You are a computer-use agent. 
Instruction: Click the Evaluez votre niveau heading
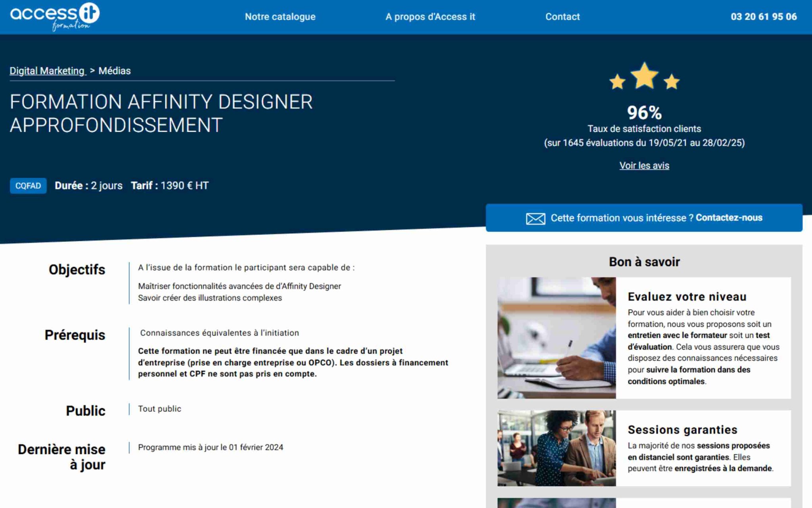point(687,296)
